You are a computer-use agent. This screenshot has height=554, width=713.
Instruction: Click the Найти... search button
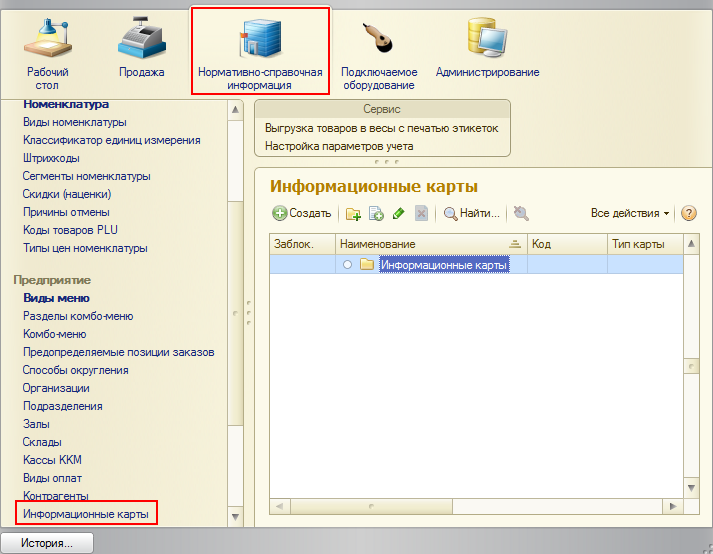[x=472, y=213]
